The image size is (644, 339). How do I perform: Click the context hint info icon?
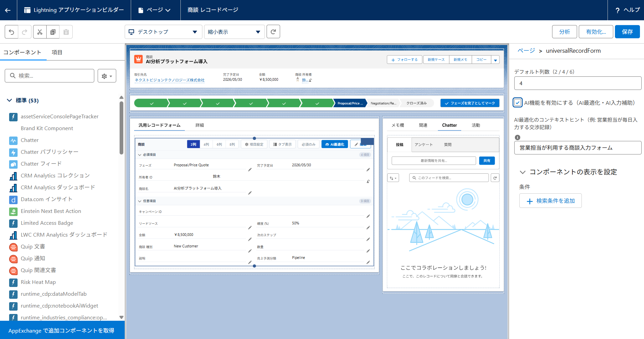click(517, 138)
